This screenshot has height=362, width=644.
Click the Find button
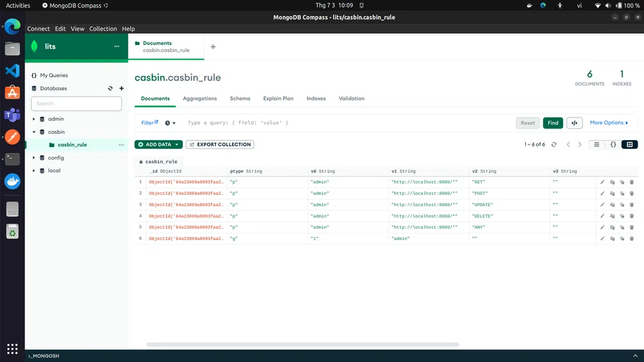(553, 123)
